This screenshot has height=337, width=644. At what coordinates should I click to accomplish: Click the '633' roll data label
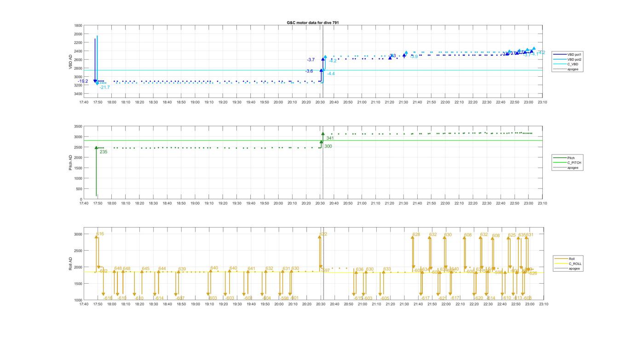coord(387,269)
